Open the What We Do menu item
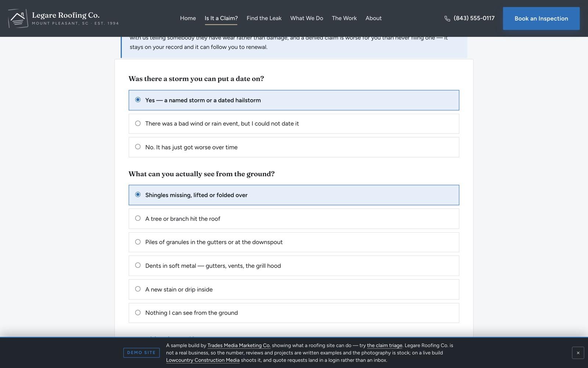588x368 pixels. (306, 18)
